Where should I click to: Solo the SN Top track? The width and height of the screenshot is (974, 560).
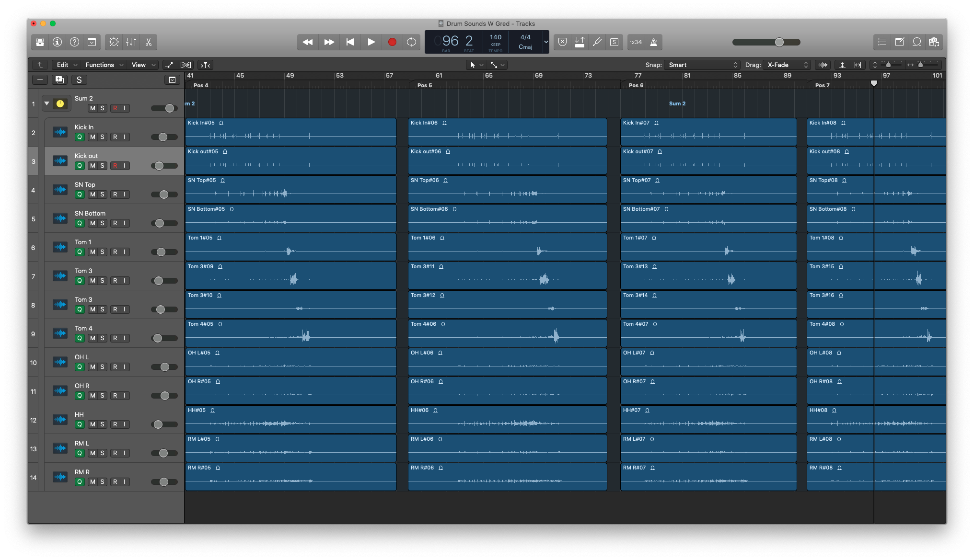pos(102,194)
